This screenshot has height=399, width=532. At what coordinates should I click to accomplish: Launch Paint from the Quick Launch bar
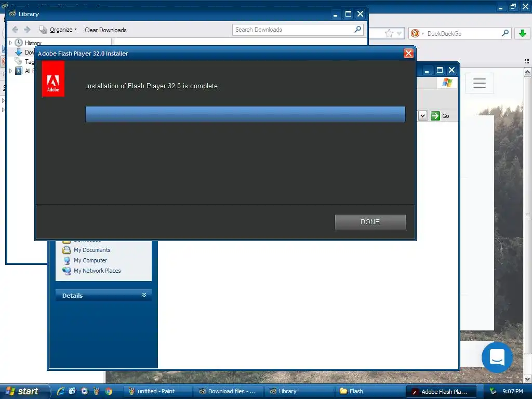pyautogui.click(x=96, y=391)
